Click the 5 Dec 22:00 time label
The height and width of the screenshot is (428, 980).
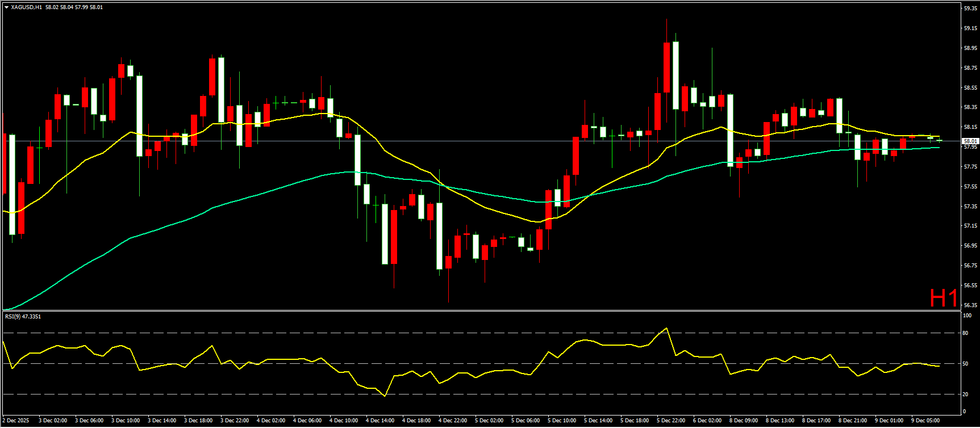pos(671,421)
